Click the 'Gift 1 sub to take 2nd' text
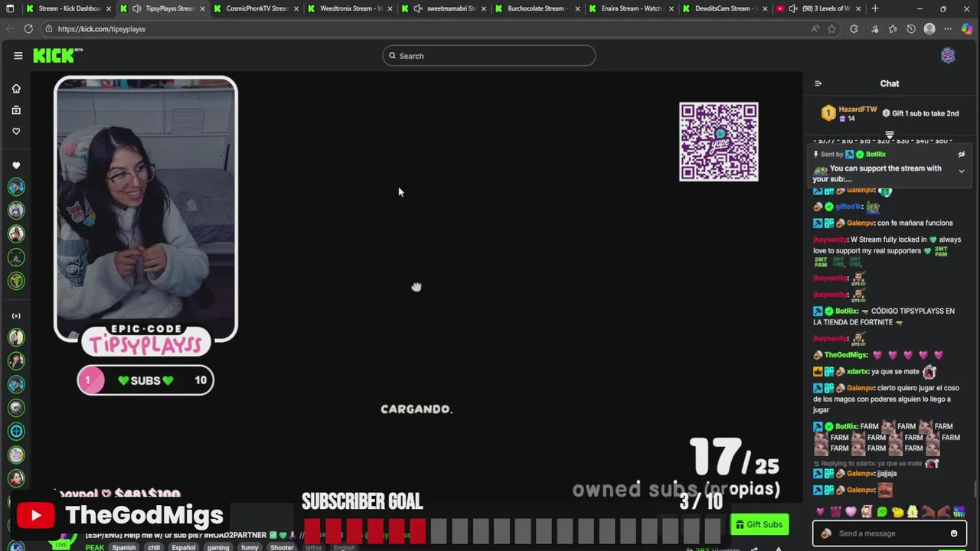The image size is (980, 551). pos(925,113)
